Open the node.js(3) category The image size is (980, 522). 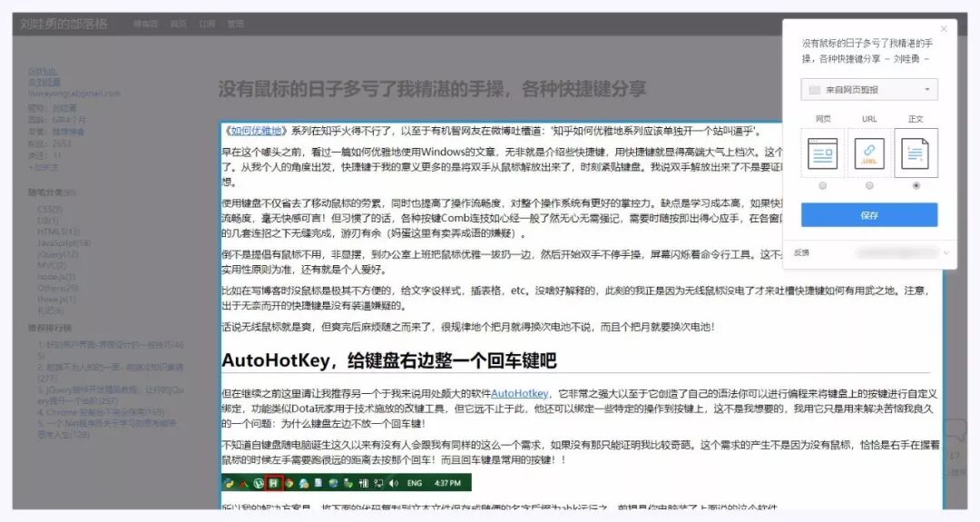point(56,276)
